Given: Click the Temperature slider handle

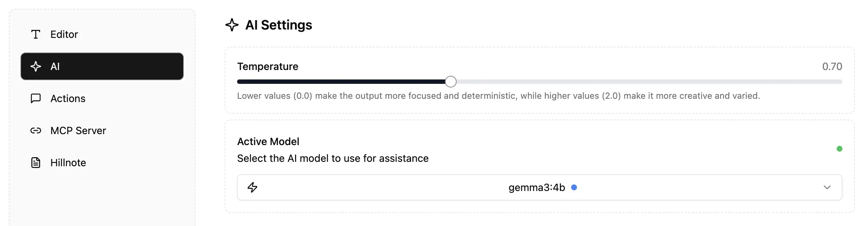Looking at the screenshot, I should tap(451, 82).
